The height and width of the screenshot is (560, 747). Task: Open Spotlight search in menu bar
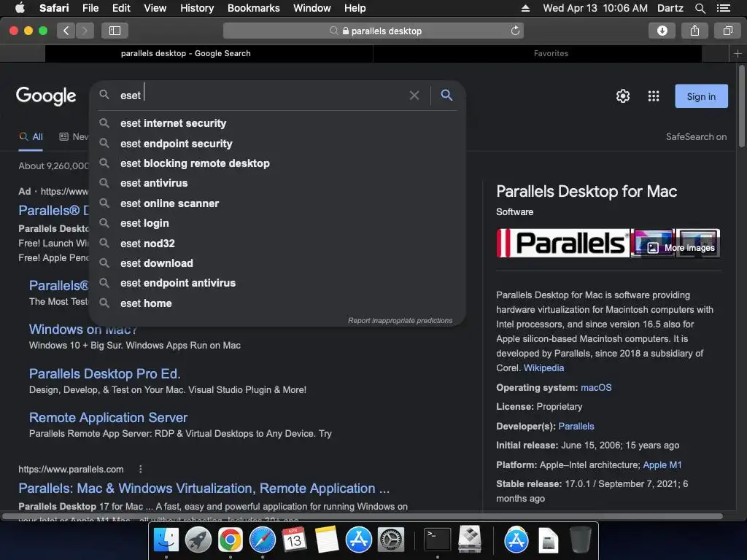pyautogui.click(x=700, y=8)
